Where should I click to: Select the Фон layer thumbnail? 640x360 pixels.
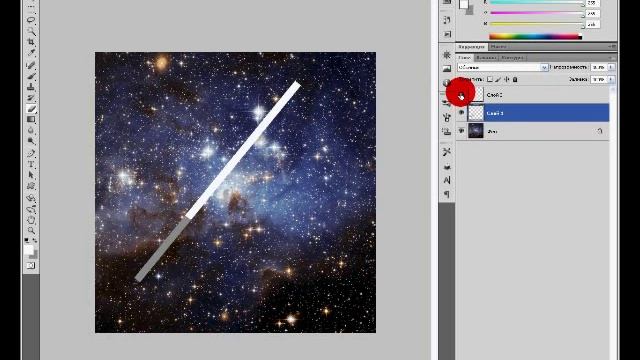476,131
